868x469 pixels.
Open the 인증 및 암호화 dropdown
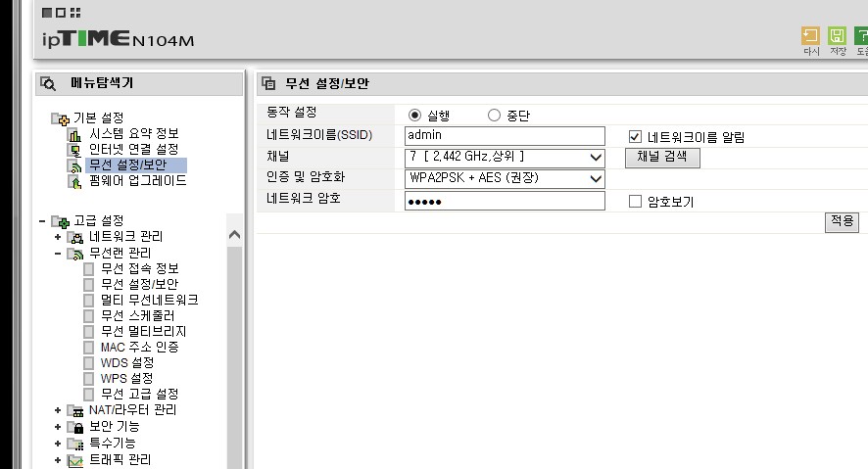tap(505, 178)
